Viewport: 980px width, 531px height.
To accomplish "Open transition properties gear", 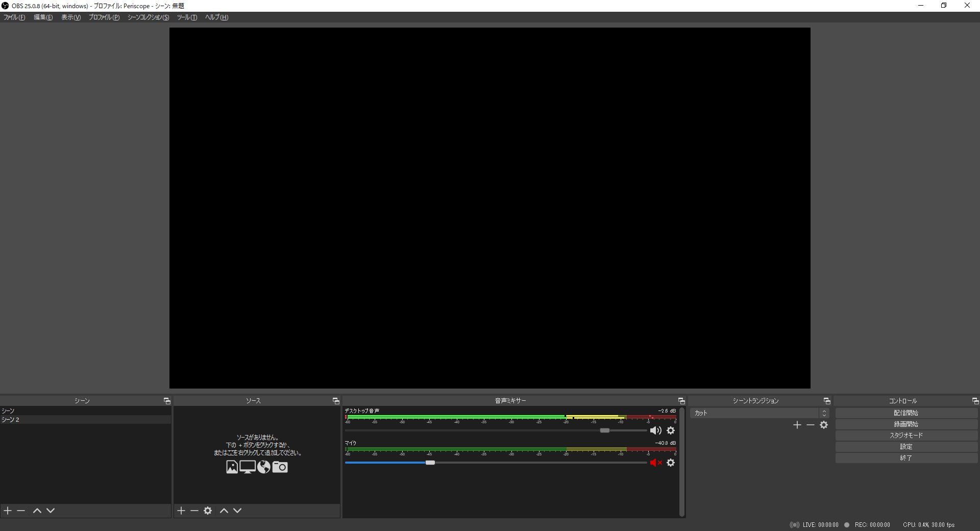I will pos(824,425).
